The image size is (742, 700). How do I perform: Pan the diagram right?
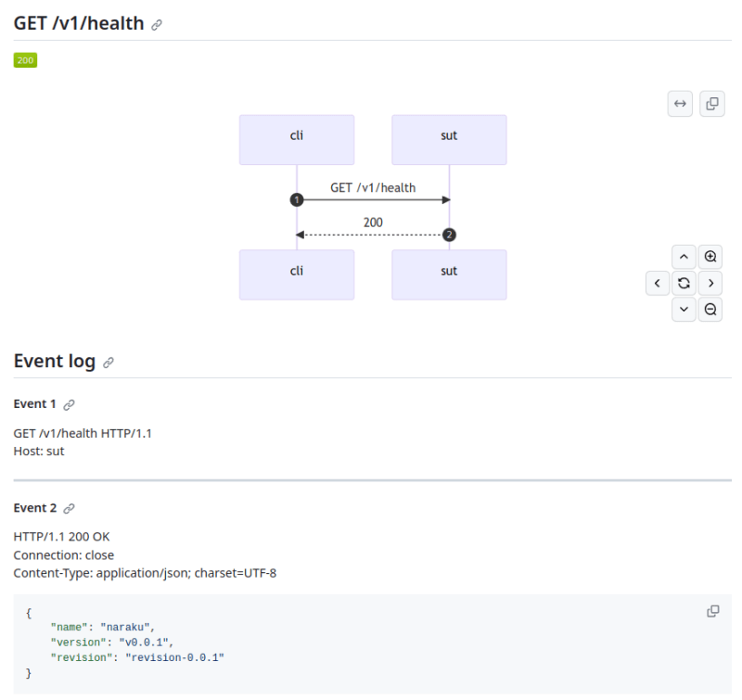[710, 284]
